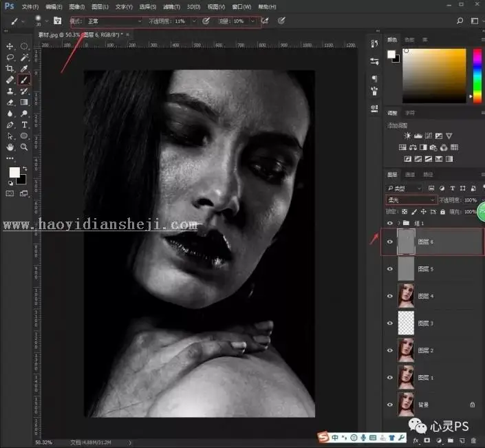Select the History Brush tool

(24, 91)
